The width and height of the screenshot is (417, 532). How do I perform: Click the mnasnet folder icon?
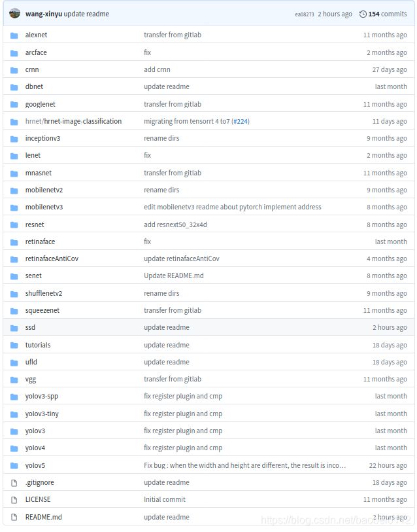14,173
